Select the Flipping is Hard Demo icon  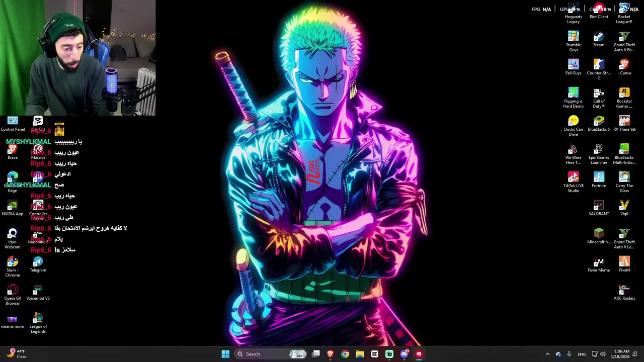coord(573,98)
